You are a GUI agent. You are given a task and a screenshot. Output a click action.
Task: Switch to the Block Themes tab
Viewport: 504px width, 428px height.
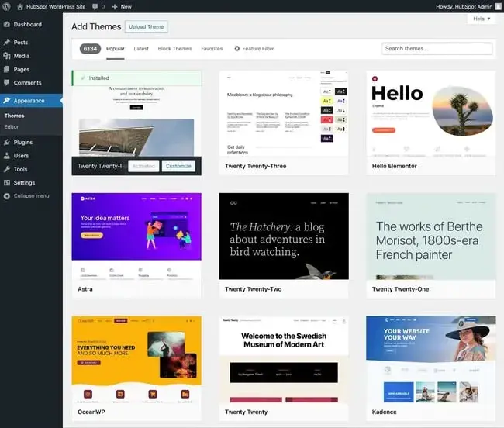coord(174,49)
